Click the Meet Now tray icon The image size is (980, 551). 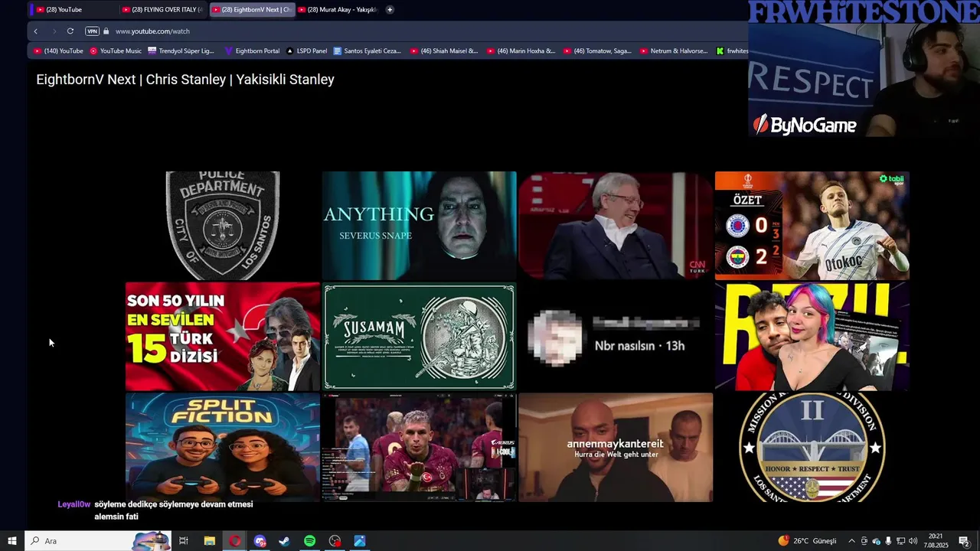[864, 541]
